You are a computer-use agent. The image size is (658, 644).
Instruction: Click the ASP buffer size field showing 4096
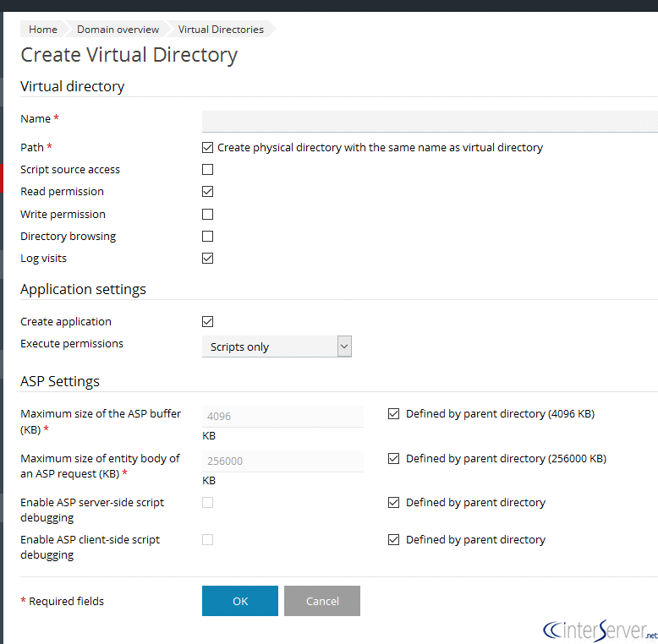coord(282,417)
